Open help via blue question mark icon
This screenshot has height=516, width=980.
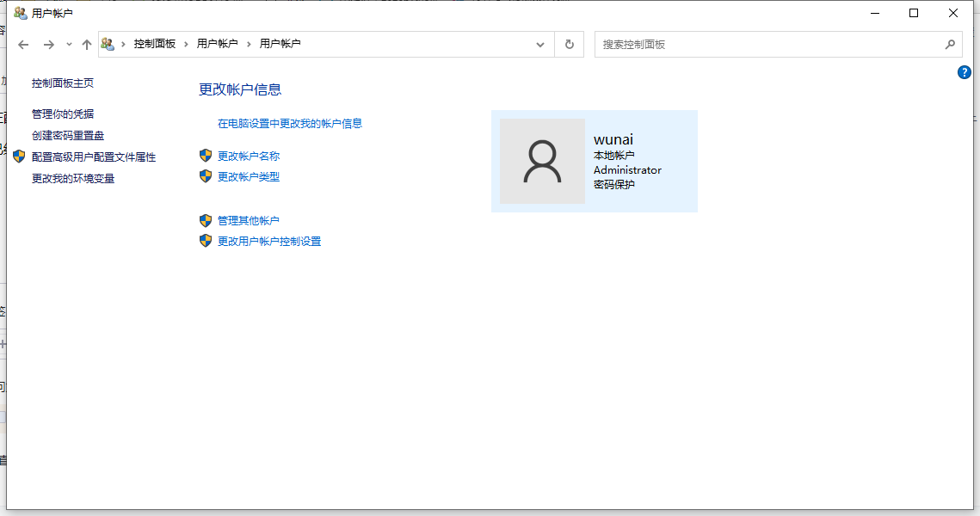[965, 72]
